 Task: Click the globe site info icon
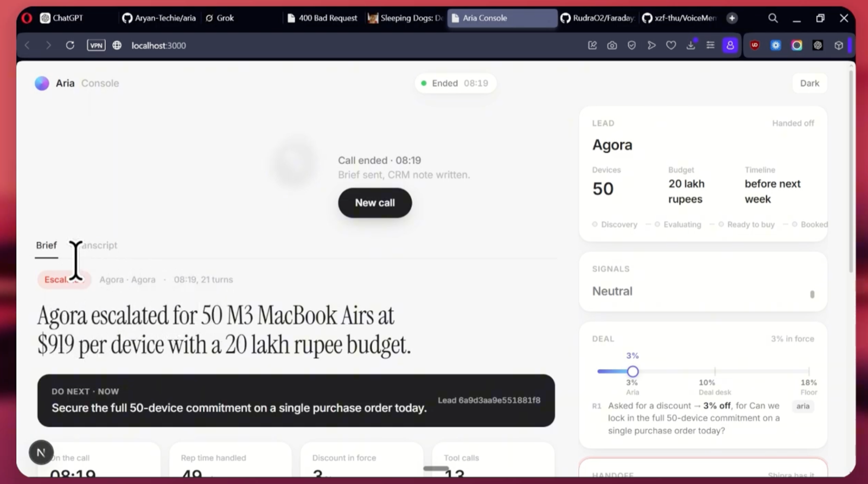pos(117,46)
